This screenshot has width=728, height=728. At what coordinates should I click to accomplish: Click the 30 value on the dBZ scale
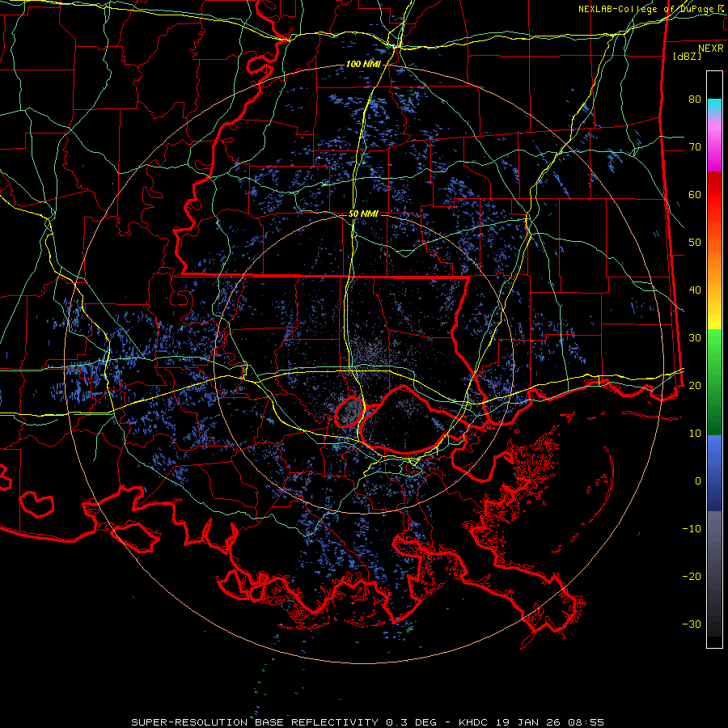[x=695, y=338]
